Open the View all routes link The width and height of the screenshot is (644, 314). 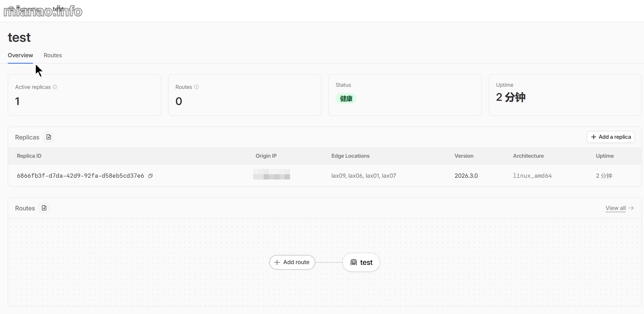click(x=615, y=208)
